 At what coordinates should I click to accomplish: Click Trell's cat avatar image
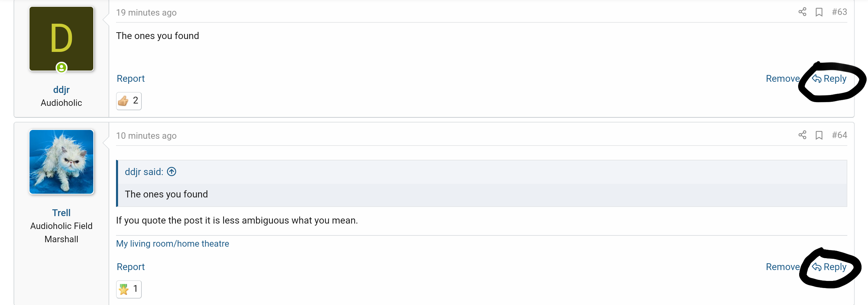pos(61,162)
